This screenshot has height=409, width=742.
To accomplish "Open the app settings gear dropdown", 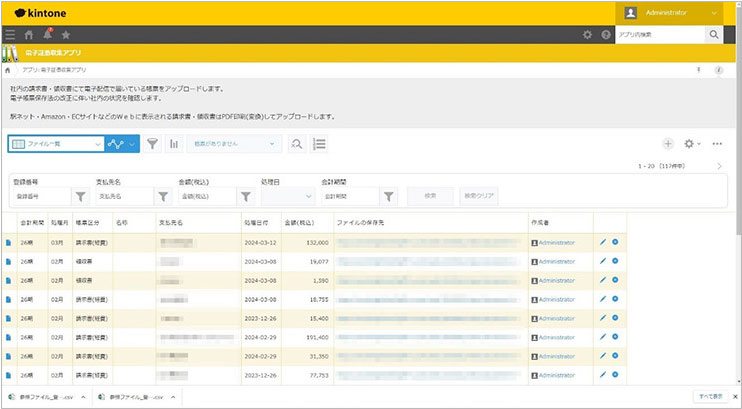I will pos(692,144).
